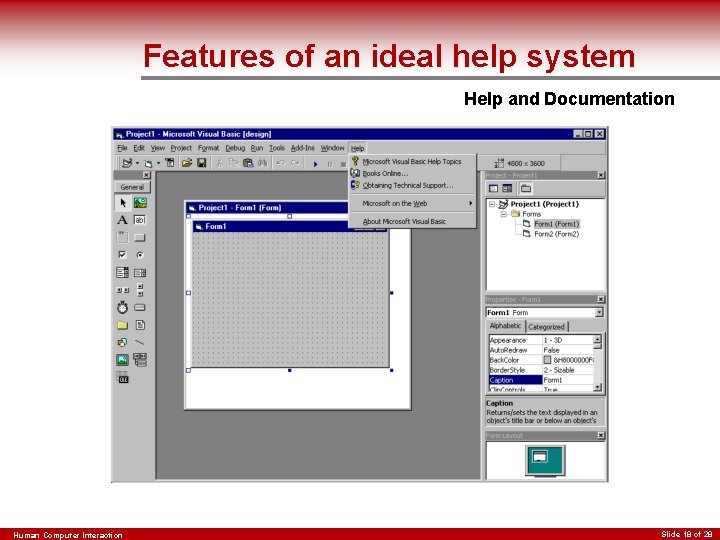Click the End (stop) toolbar button
Image resolution: width=720 pixels, height=540 pixels.
click(343, 164)
